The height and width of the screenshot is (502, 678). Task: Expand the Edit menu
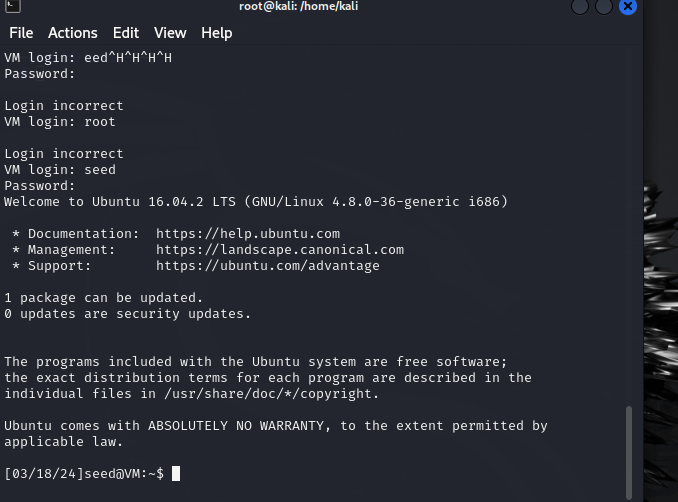[x=126, y=33]
